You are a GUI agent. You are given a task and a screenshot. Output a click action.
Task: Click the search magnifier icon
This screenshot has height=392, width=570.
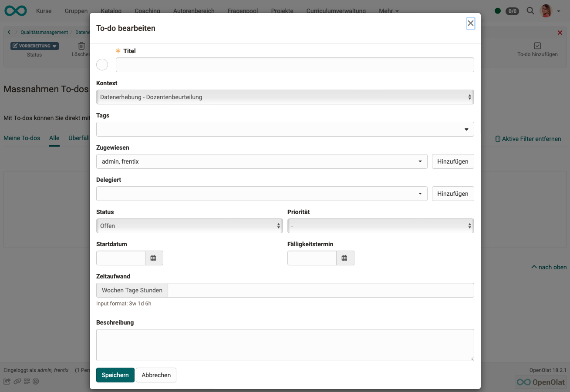(530, 11)
